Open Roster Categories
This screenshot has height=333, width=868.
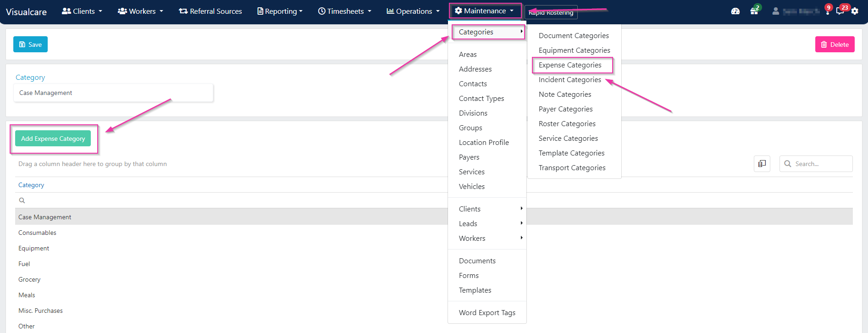pyautogui.click(x=567, y=123)
